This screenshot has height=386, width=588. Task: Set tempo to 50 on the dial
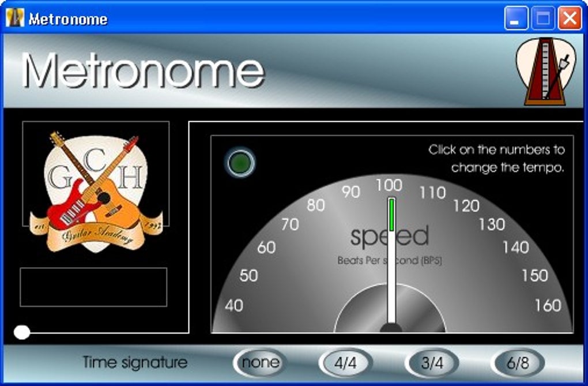click(248, 276)
